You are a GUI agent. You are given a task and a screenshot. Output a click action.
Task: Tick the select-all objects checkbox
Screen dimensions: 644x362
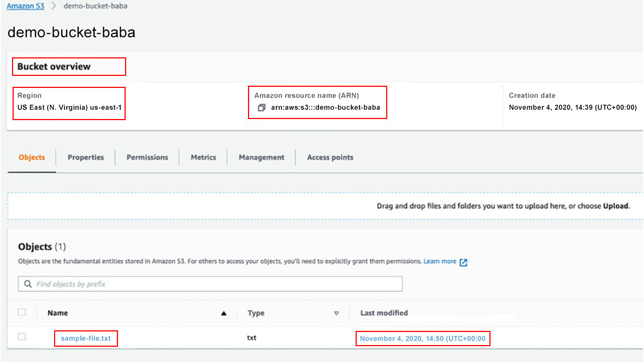[x=22, y=312]
